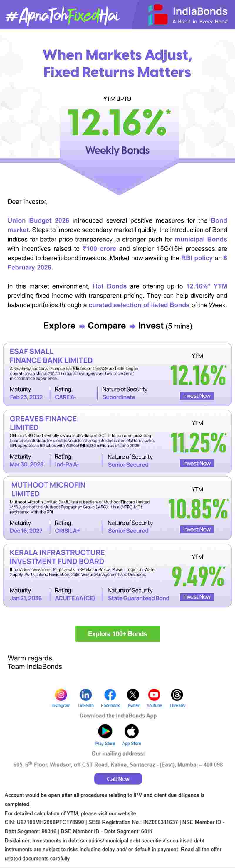Open the Union Budget 2026 link
This screenshot has height=868, width=235.
click(x=38, y=220)
